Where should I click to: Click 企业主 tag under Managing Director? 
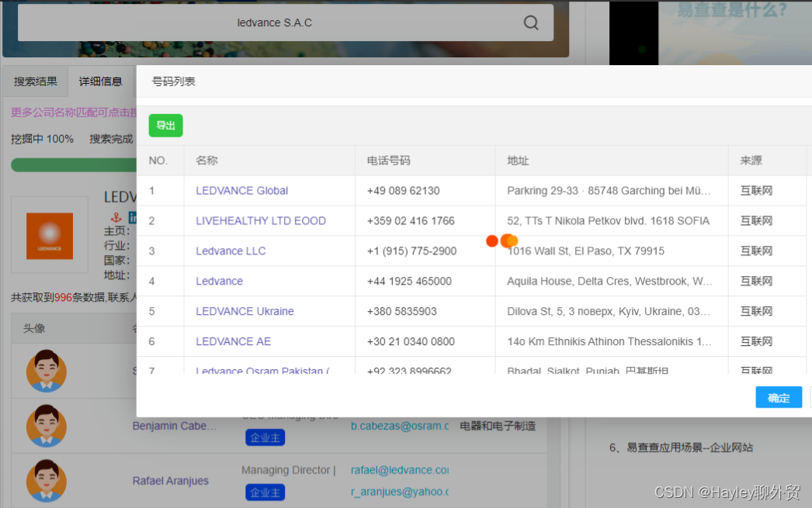pos(265,492)
